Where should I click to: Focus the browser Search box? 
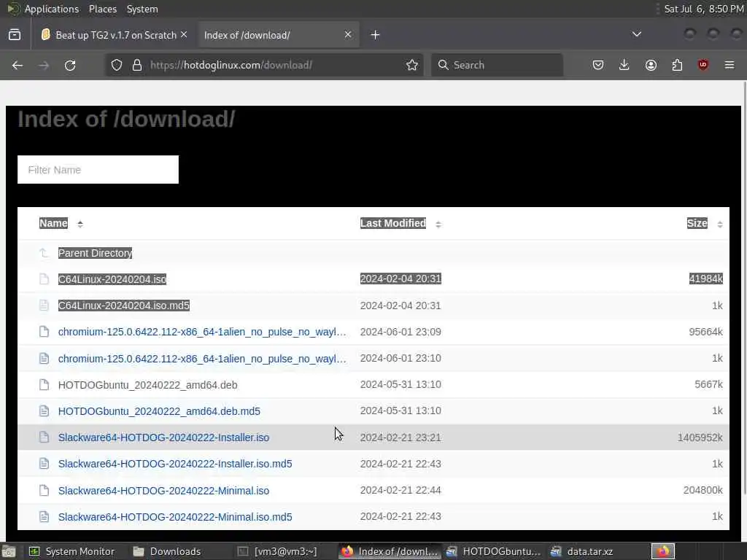tap(497, 65)
